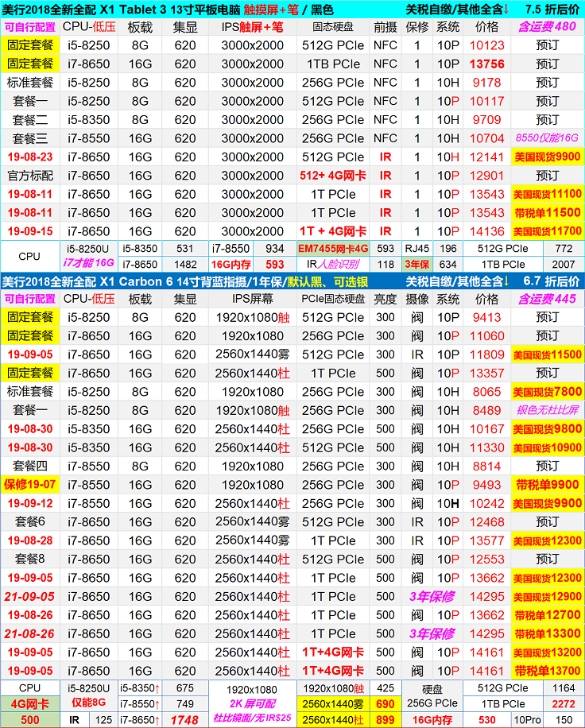Select the X1 Carbon 6 title bar
Image resolution: width=585 pixels, height=728 pixels.
[199, 281]
